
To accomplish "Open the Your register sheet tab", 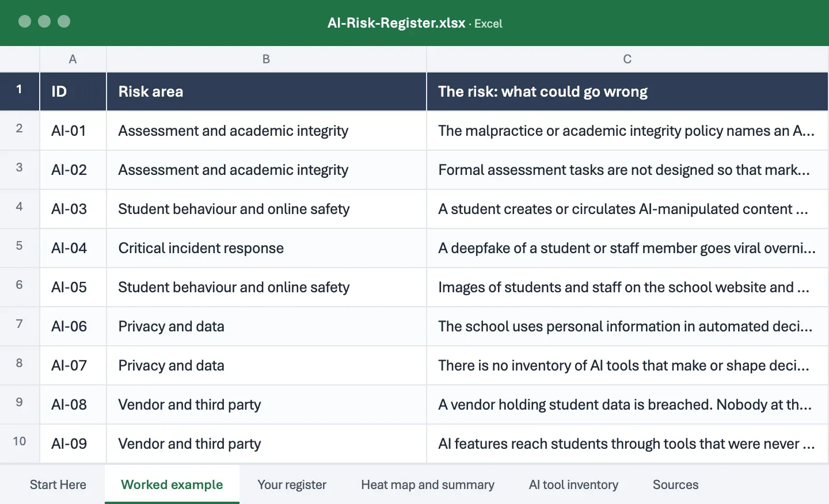I will [x=292, y=484].
